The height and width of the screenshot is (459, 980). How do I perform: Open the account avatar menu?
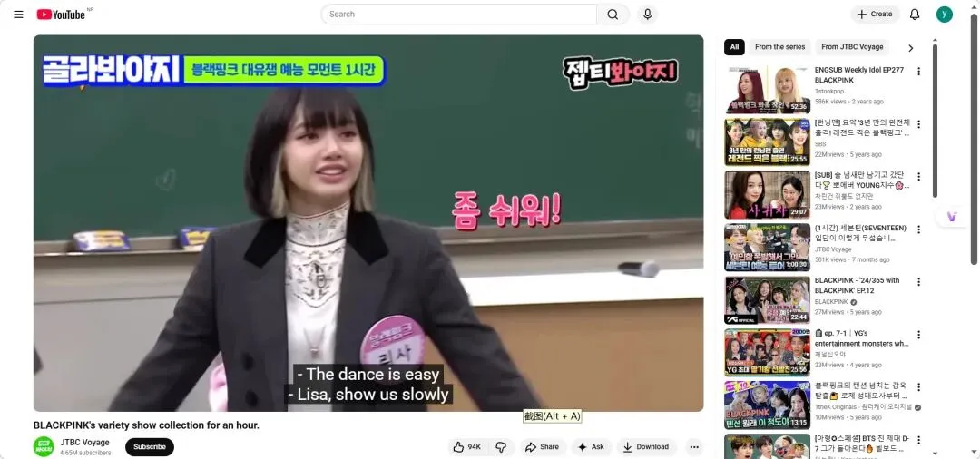pyautogui.click(x=945, y=15)
